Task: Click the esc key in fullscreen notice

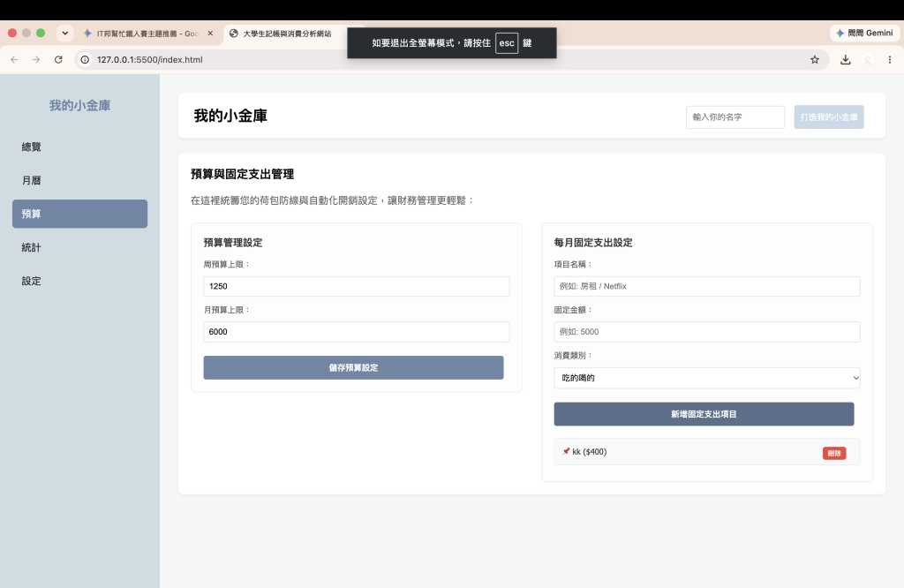Action: [507, 43]
